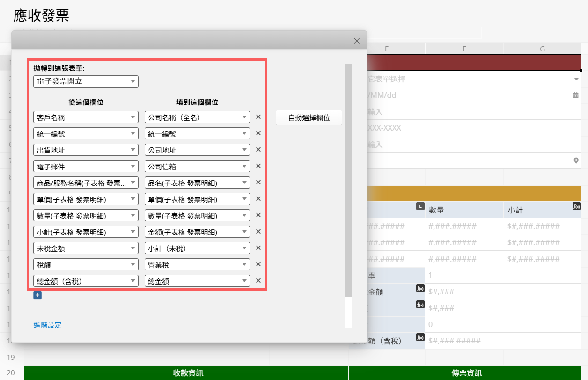Delete the 統一編號 mapping row

point(258,133)
